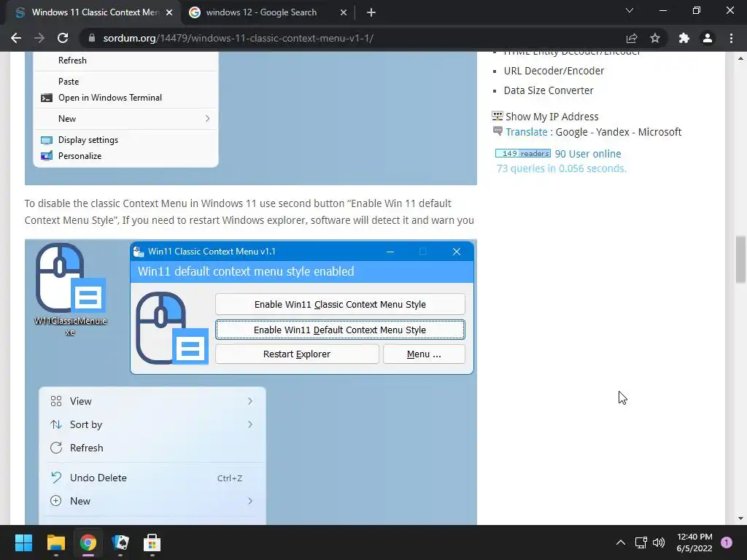Open the notification badge in tray

[x=727, y=542]
